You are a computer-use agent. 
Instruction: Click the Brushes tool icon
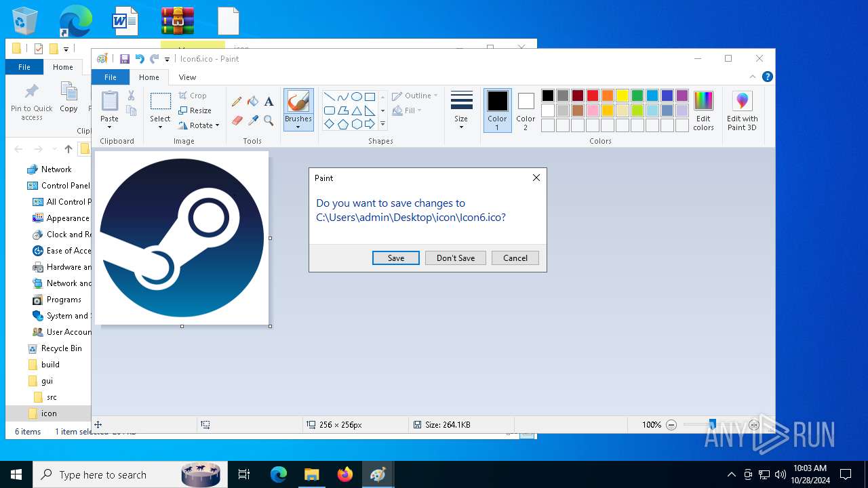pyautogui.click(x=298, y=102)
